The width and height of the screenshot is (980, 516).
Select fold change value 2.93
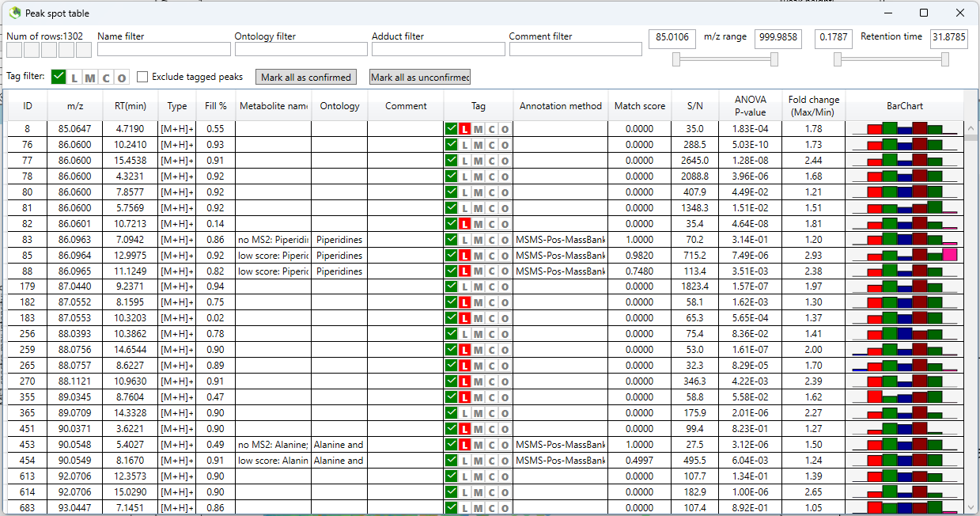(813, 256)
